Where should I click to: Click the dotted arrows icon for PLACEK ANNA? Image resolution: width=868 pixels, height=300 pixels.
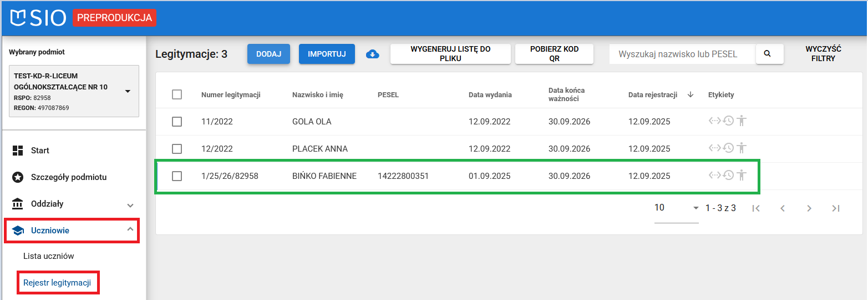[x=715, y=148]
